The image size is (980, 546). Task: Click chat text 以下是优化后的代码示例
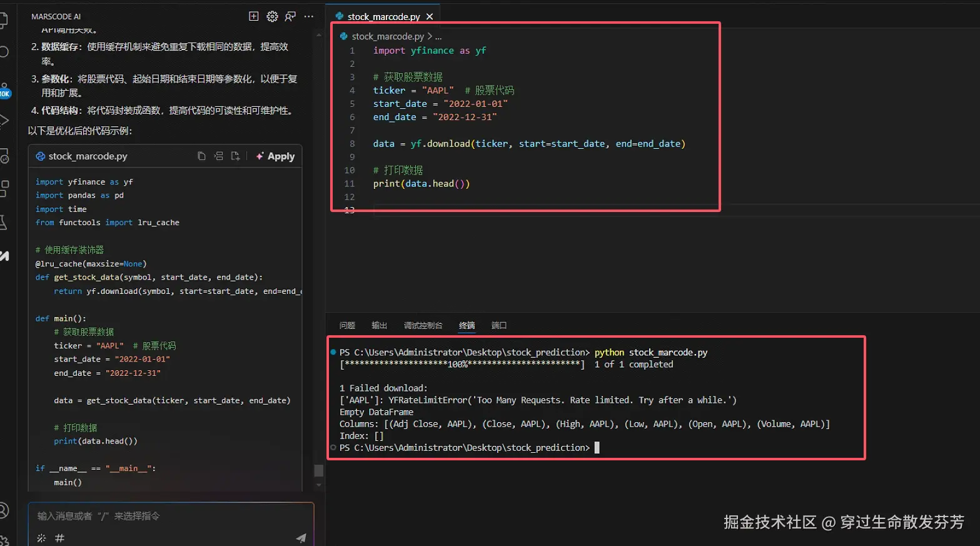[x=80, y=131]
